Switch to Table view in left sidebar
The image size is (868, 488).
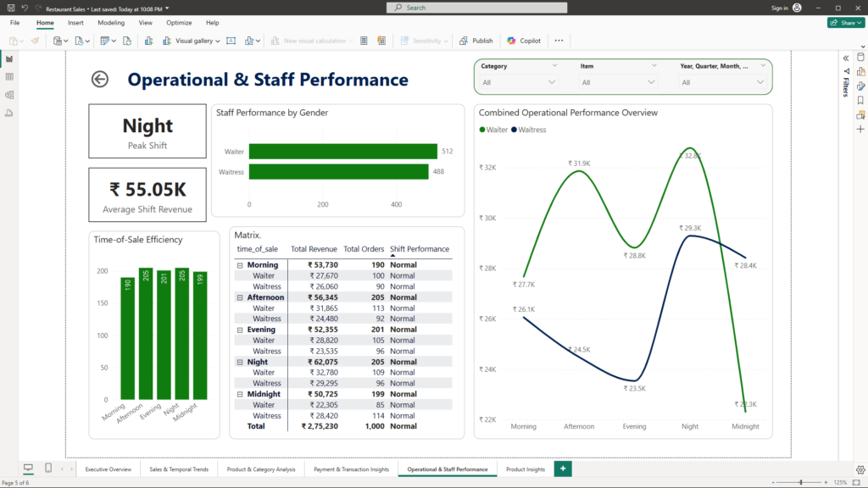[x=9, y=76]
